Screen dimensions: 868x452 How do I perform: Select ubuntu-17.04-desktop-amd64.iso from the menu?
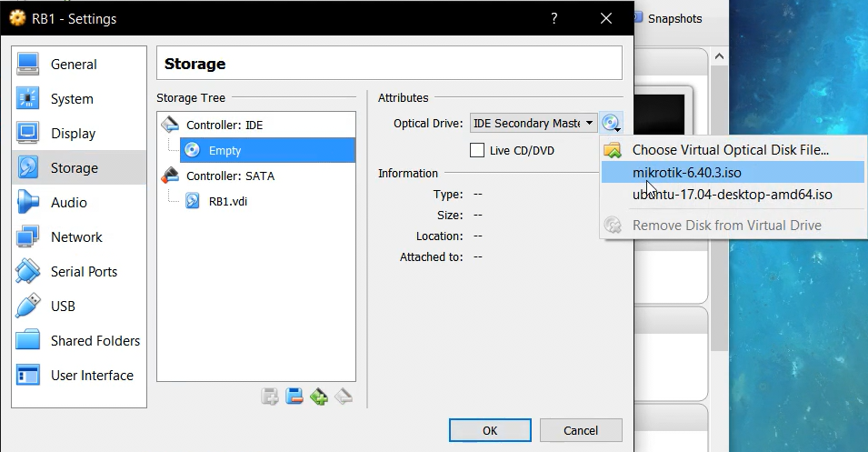[x=733, y=195]
